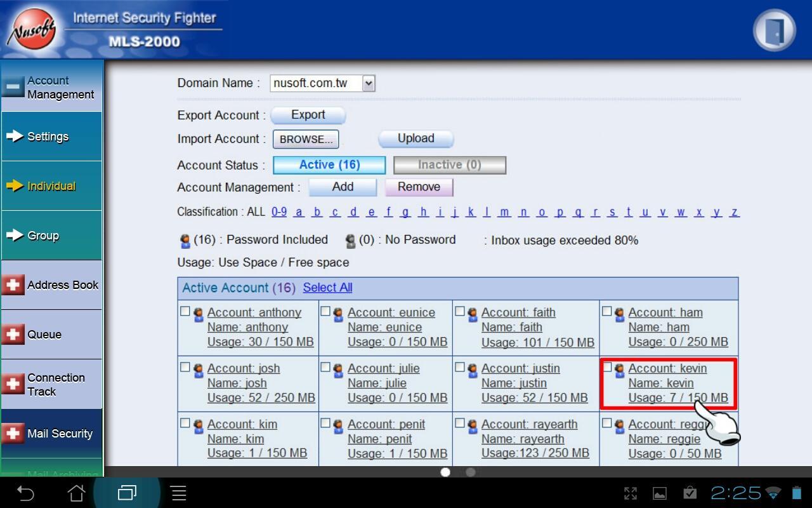Click kim's user icon
The image size is (812, 508).
[x=198, y=427]
